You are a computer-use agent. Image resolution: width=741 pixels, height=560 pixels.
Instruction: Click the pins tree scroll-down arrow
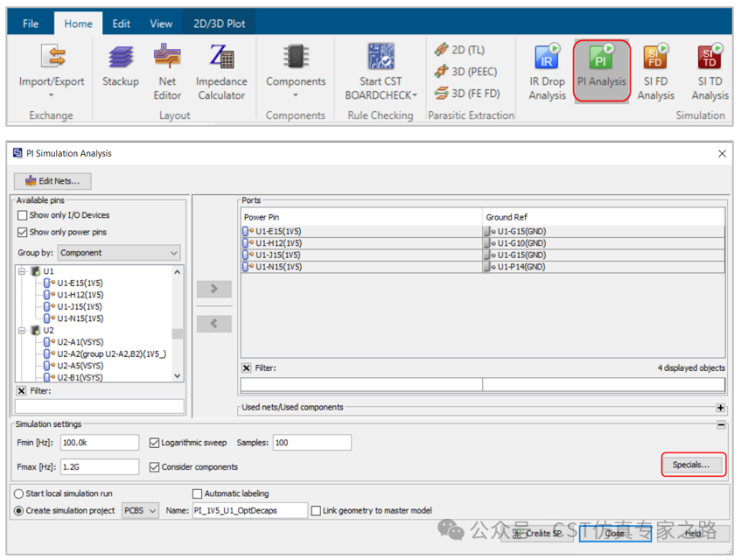(x=178, y=376)
